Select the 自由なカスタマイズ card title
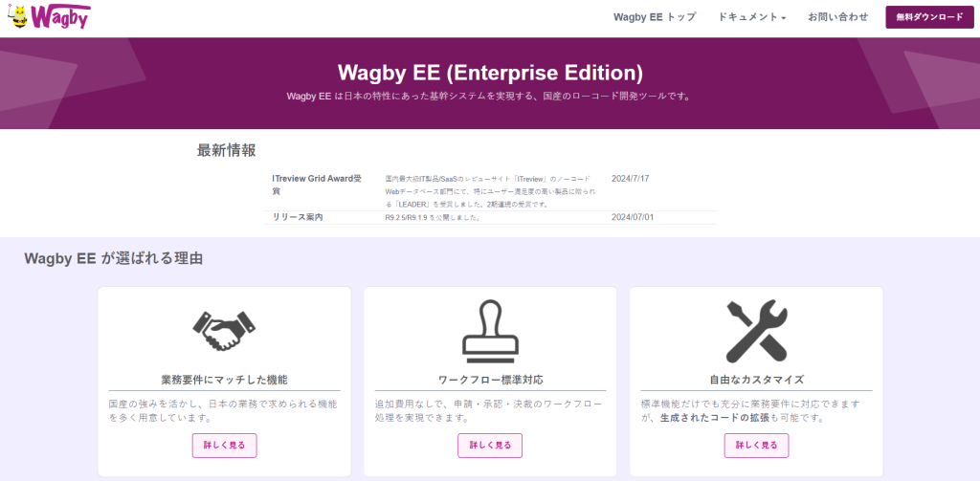This screenshot has height=481, width=980. [756, 380]
